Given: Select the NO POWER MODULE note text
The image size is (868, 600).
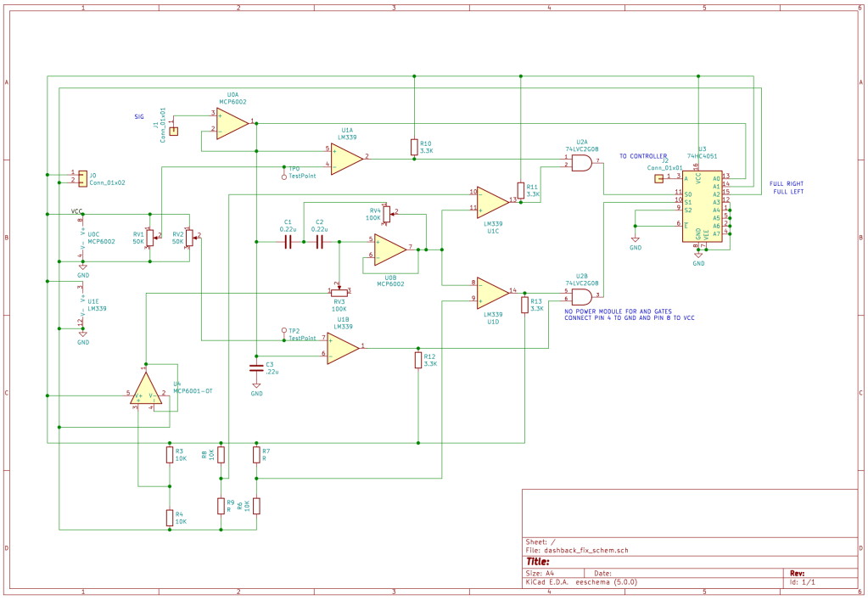Looking at the screenshot, I should pyautogui.click(x=630, y=315).
